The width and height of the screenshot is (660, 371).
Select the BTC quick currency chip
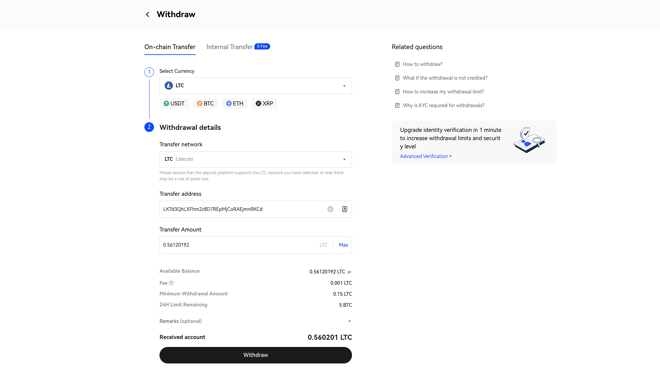click(x=205, y=104)
